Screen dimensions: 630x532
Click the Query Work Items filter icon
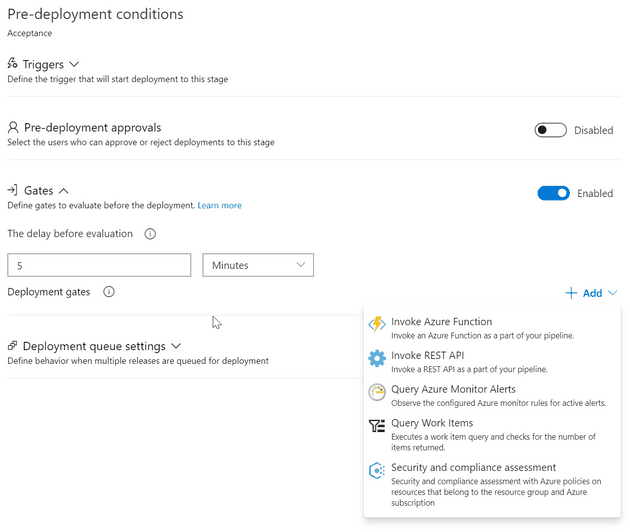tap(377, 426)
